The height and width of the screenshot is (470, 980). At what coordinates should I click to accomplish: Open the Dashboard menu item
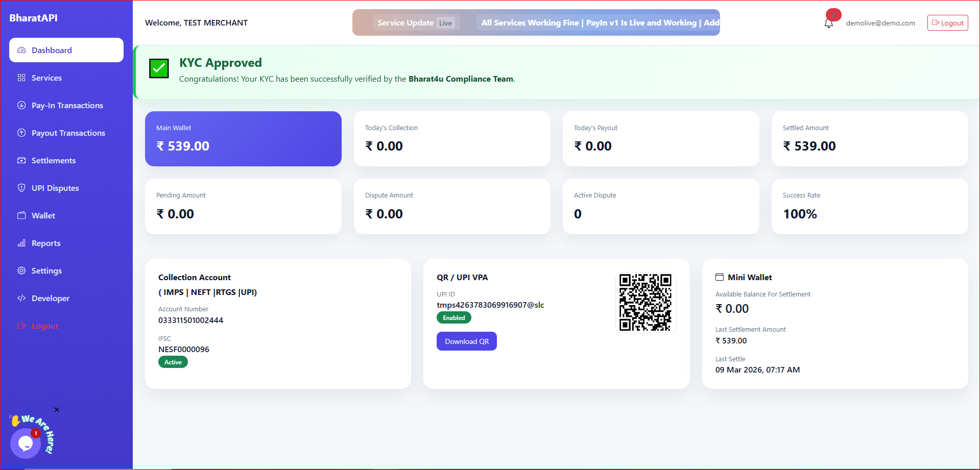coord(66,50)
